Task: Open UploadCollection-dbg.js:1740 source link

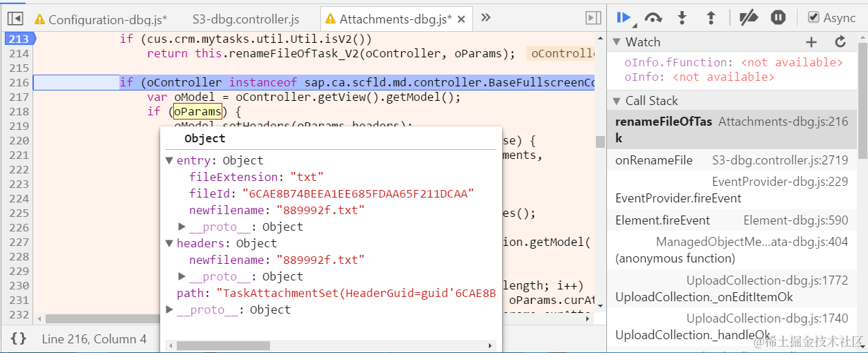Action: point(767,318)
